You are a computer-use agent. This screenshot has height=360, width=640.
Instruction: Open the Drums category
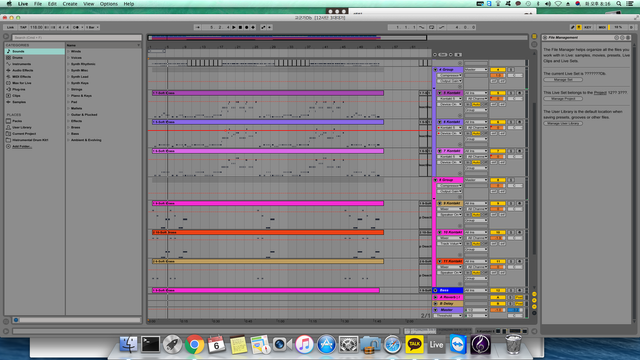(18, 58)
